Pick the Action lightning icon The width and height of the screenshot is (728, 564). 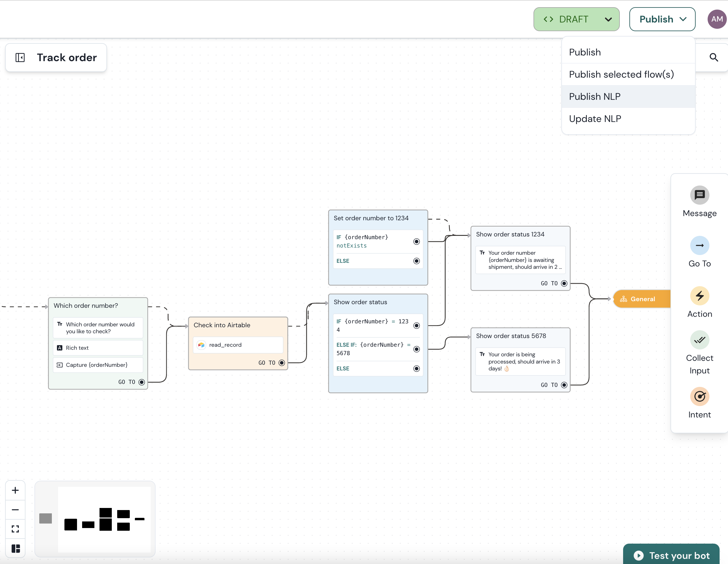[x=699, y=296]
